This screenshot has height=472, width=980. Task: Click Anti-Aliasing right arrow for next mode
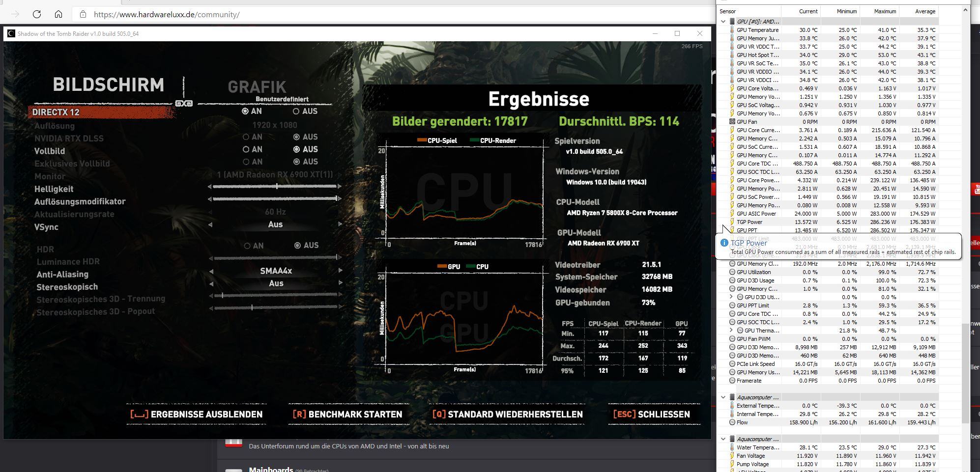click(x=340, y=271)
